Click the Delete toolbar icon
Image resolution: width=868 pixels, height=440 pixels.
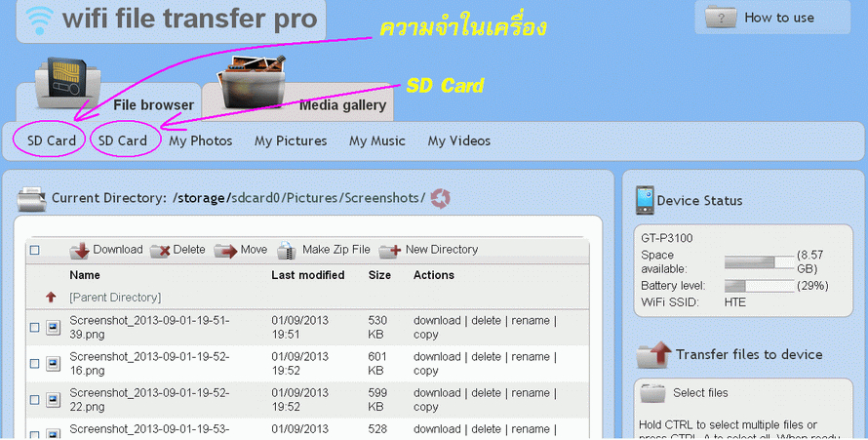[x=160, y=251]
